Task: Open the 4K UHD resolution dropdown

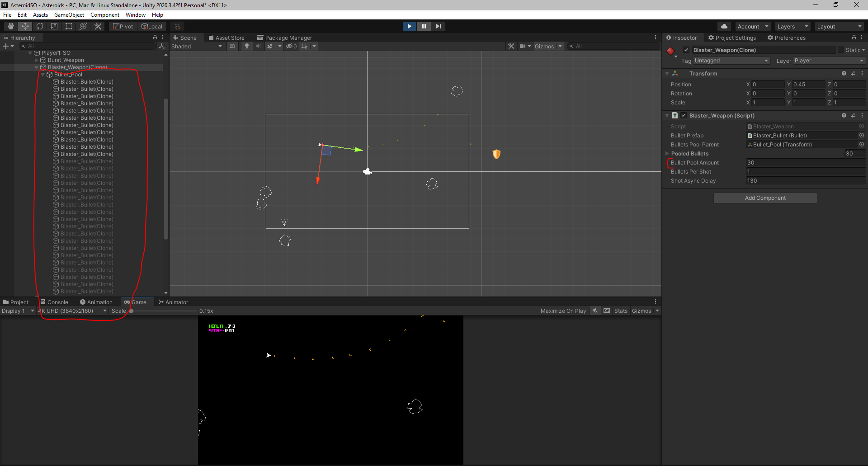Action: (72, 311)
